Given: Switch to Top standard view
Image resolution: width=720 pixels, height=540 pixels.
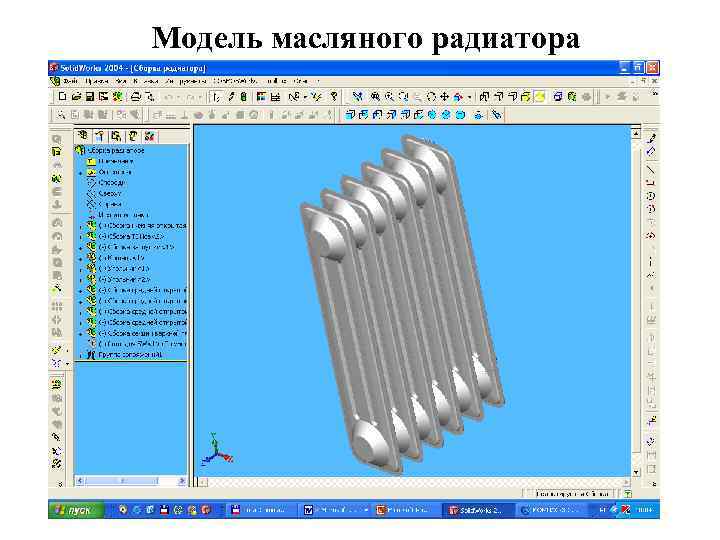Looking at the screenshot, I should tap(405, 115).
